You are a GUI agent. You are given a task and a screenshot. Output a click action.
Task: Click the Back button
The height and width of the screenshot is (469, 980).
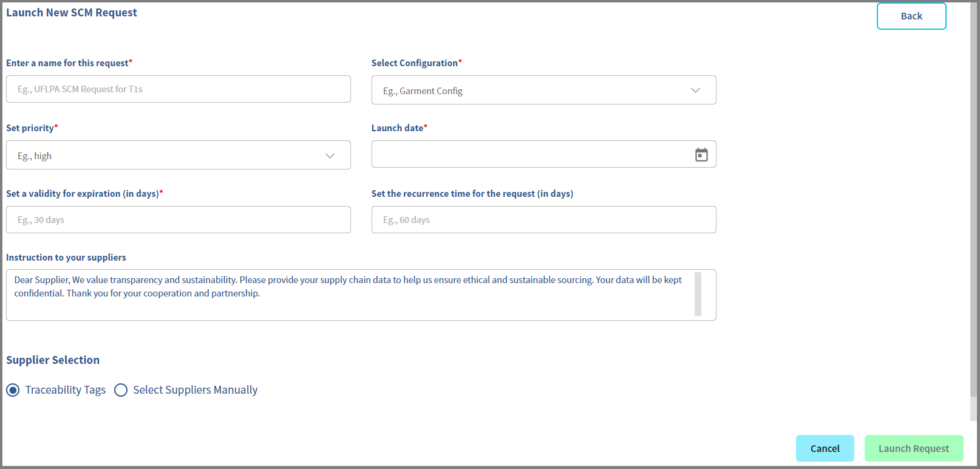(911, 16)
